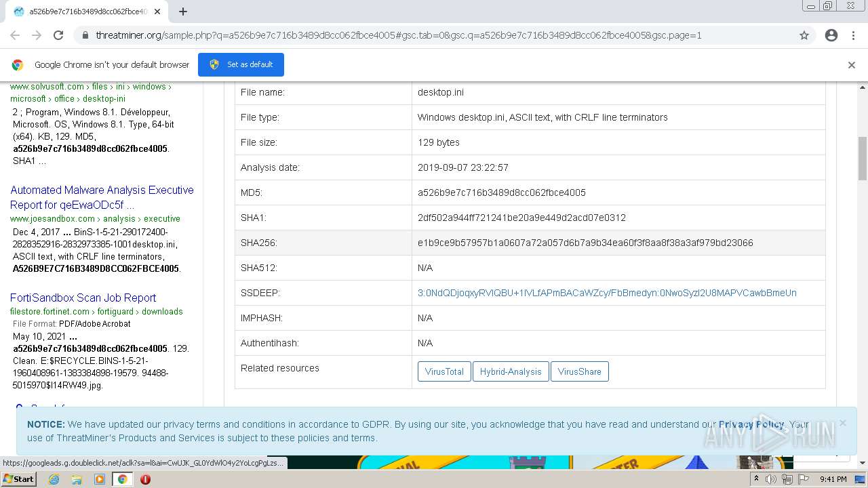Open the VirusShare related resource
Image resolution: width=868 pixels, height=488 pixels.
point(580,371)
